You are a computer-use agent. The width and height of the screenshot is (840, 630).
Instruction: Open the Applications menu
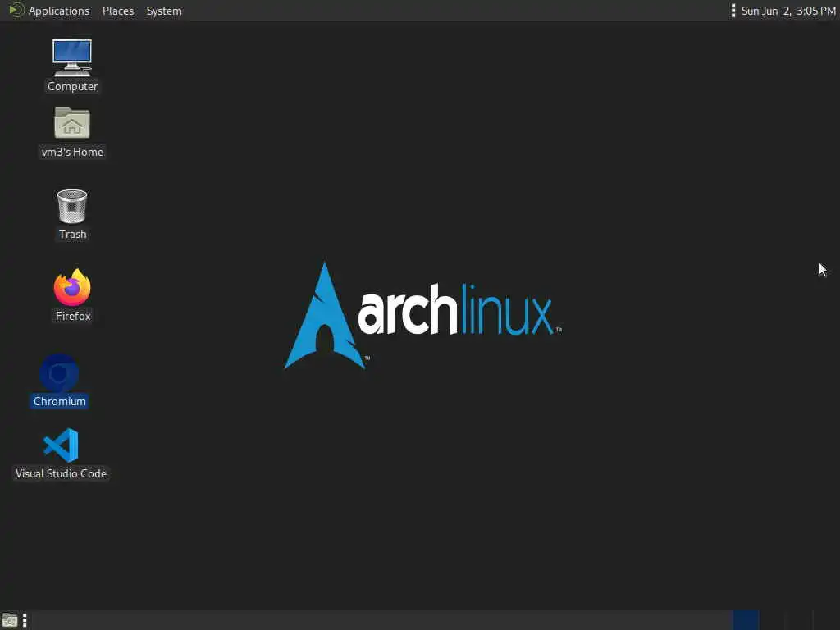click(59, 11)
